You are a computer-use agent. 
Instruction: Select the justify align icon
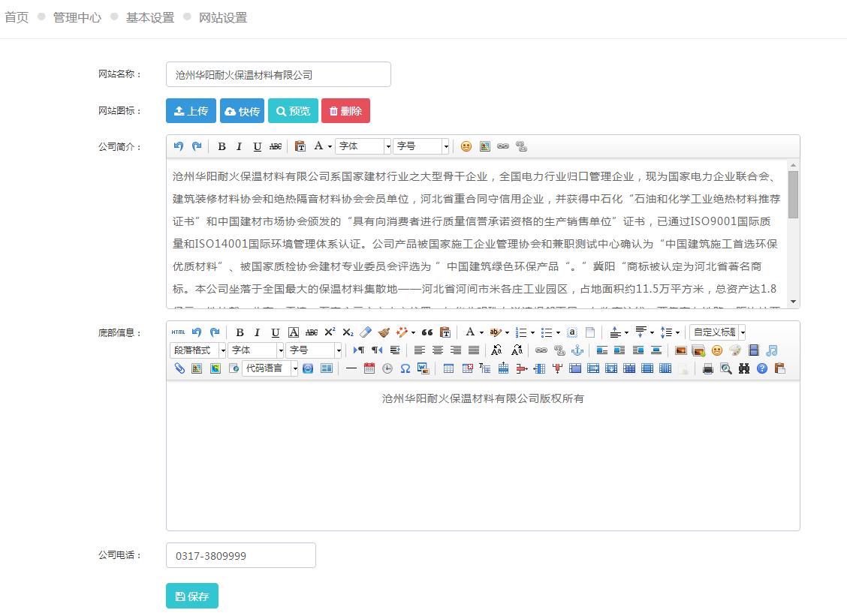click(x=474, y=350)
